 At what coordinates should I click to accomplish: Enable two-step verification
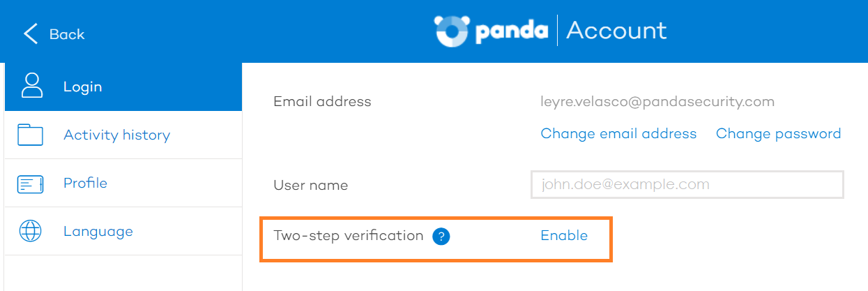pyautogui.click(x=564, y=235)
